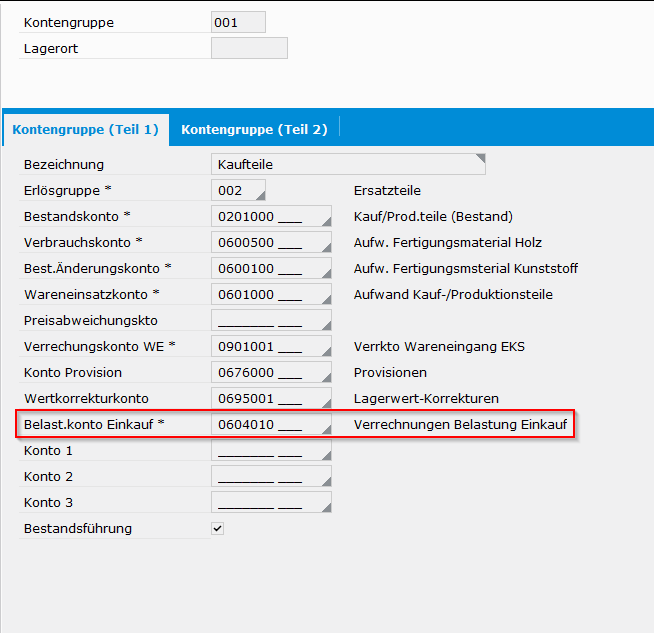The height and width of the screenshot is (633, 654).
Task: Toggle the Bestandsführung checkbox
Action: (217, 528)
